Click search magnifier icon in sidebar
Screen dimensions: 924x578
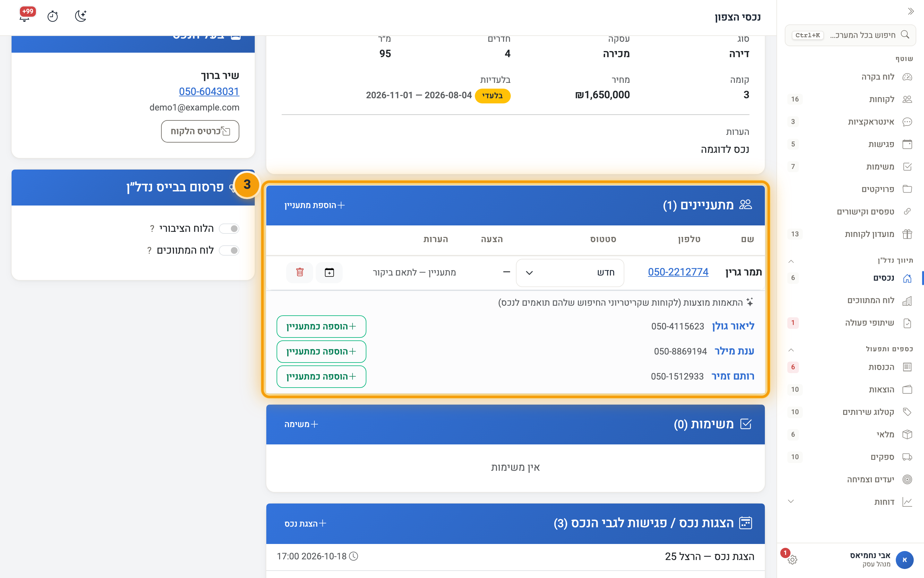click(905, 35)
